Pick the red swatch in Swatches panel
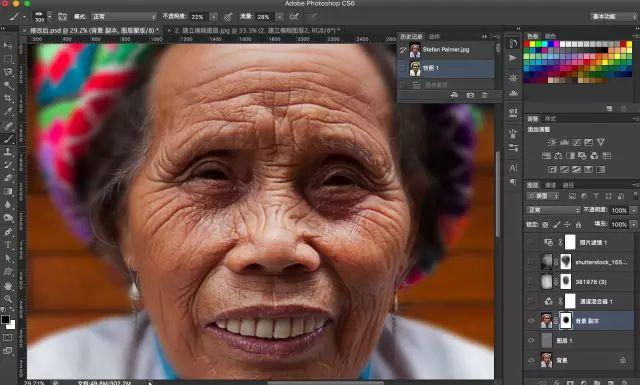Viewport: 640px width, 385px height. (527, 44)
